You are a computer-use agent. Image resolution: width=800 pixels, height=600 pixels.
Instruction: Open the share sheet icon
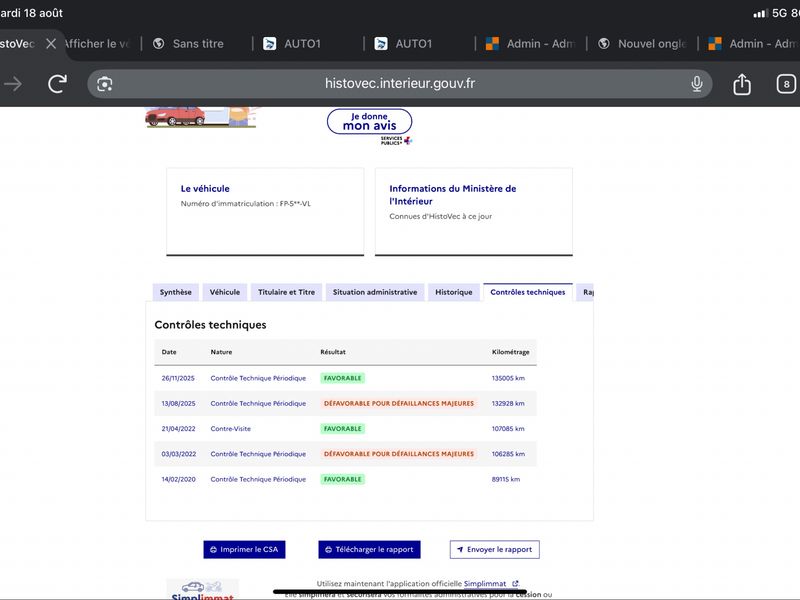742,84
